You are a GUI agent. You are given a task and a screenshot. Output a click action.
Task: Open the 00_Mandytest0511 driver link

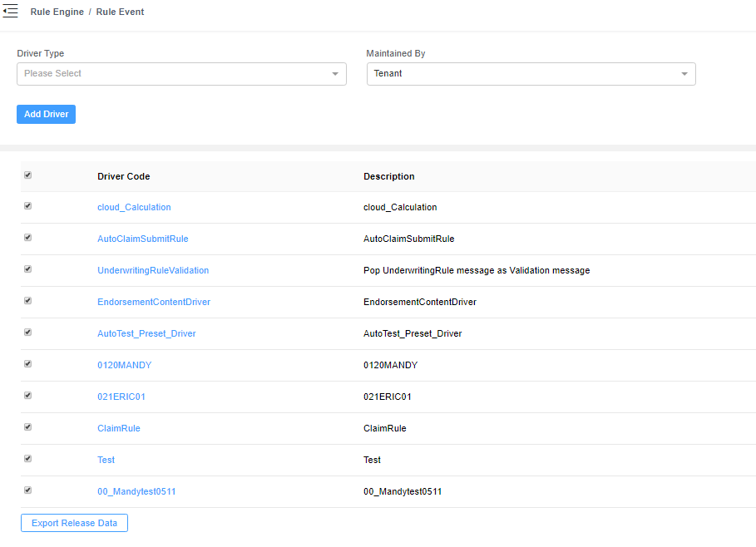coord(136,491)
